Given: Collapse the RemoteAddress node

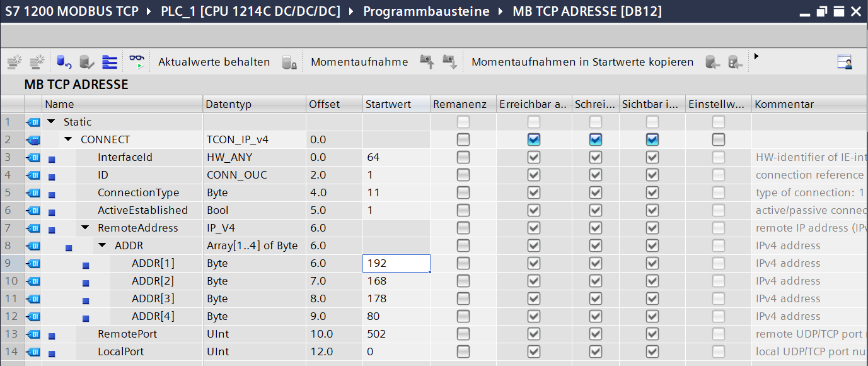Looking at the screenshot, I should click(85, 228).
